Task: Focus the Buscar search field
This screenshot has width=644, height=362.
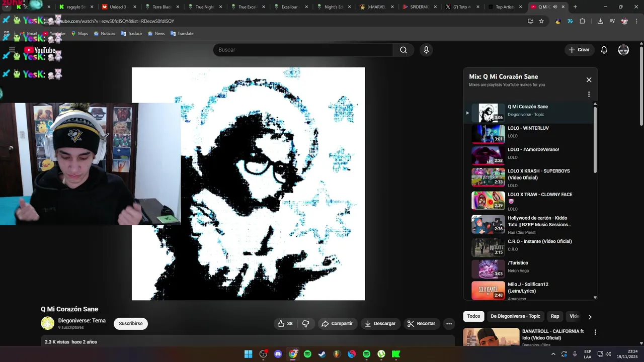Action: point(303,50)
